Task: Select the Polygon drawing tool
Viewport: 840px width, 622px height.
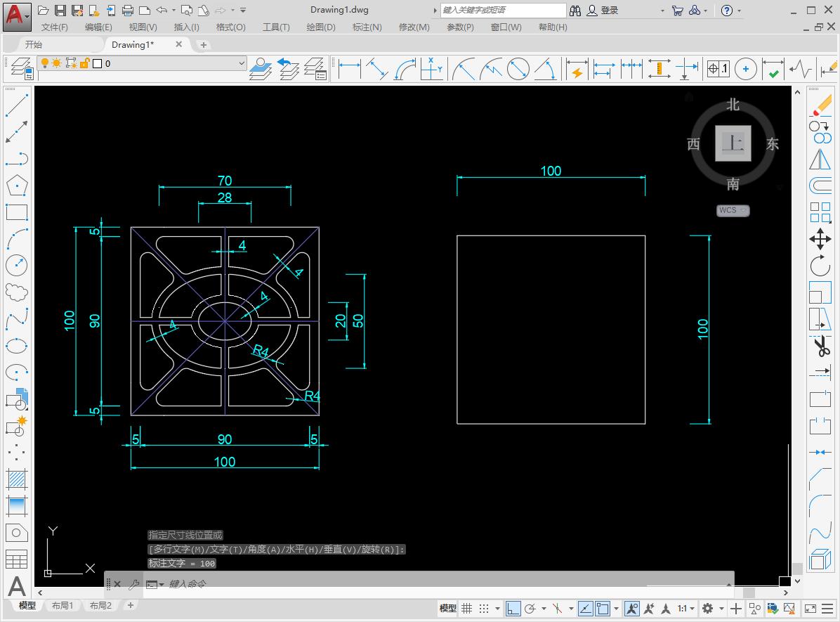Action: coord(18,185)
